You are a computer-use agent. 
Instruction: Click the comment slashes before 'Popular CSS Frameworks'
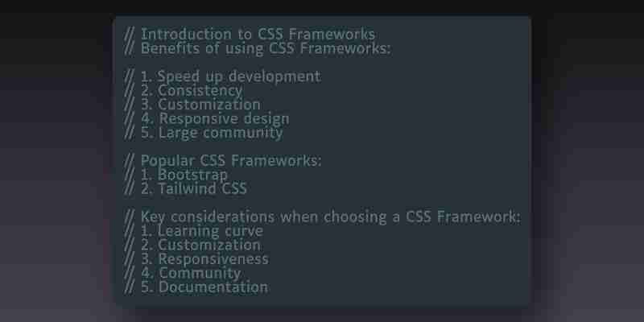coord(130,160)
